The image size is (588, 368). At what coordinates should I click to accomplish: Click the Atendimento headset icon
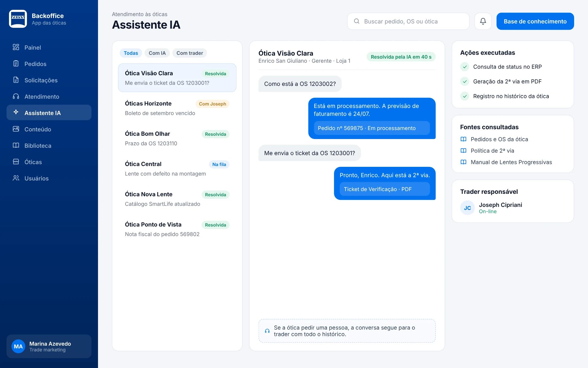click(16, 96)
